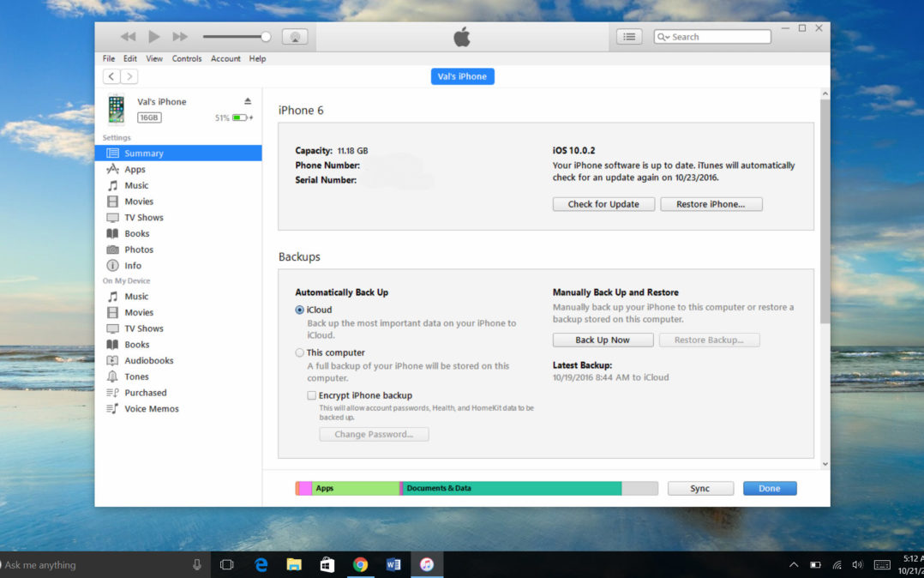This screenshot has height=578, width=924.
Task: Click Check for Update
Action: (x=603, y=203)
